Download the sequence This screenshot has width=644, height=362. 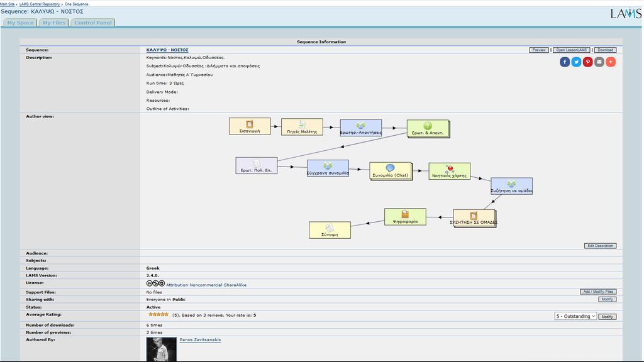[x=605, y=50]
